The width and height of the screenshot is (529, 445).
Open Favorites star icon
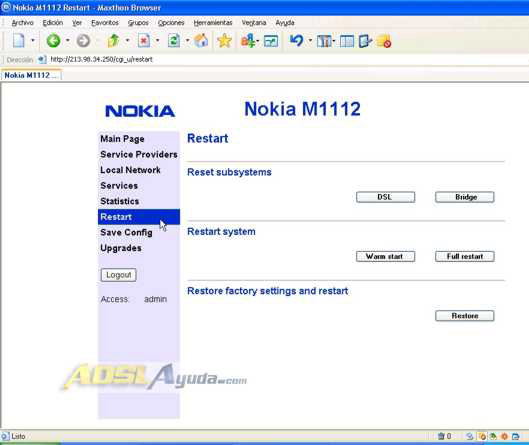tap(224, 41)
